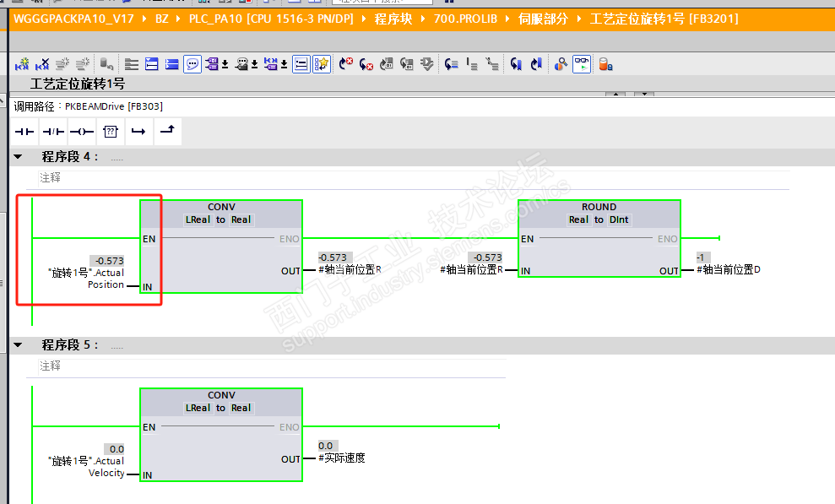Image resolution: width=835 pixels, height=504 pixels.
Task: Click the down arrow on the interface splitter
Action: pos(644,95)
